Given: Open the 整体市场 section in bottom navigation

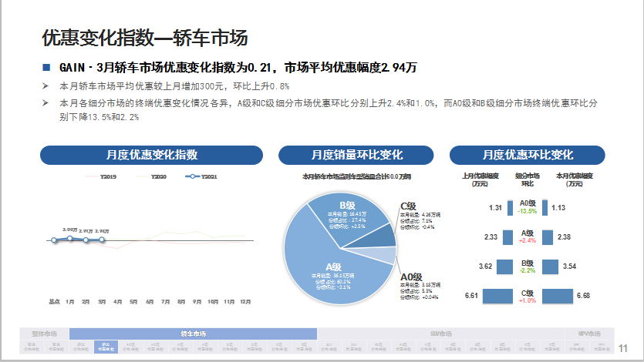Looking at the screenshot, I should [x=44, y=334].
